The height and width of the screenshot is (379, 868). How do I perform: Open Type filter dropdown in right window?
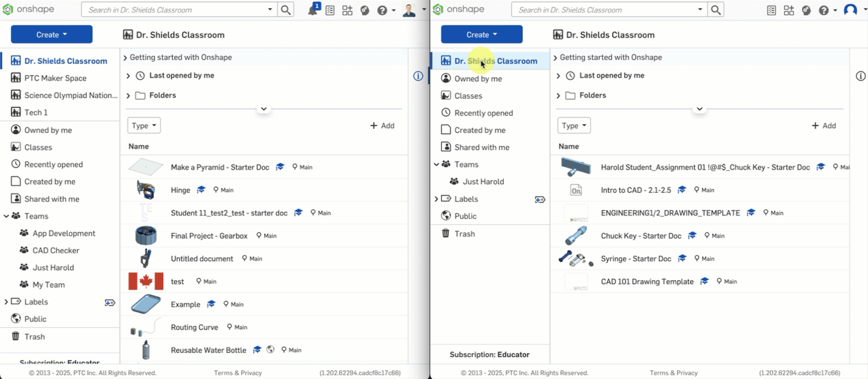click(x=574, y=125)
